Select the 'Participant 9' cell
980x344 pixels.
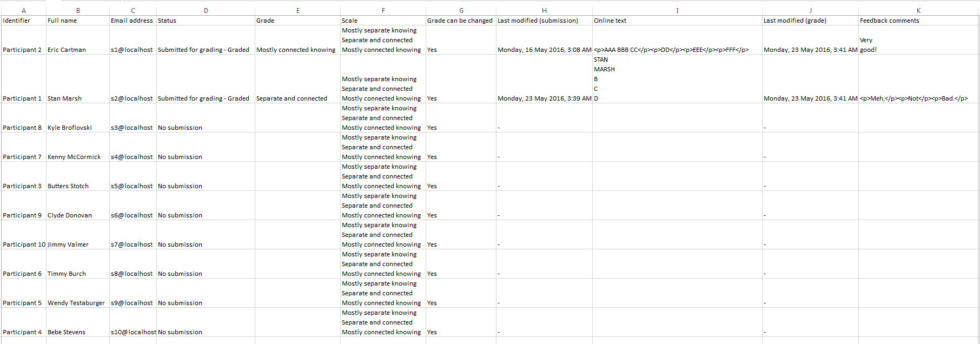pyautogui.click(x=24, y=206)
